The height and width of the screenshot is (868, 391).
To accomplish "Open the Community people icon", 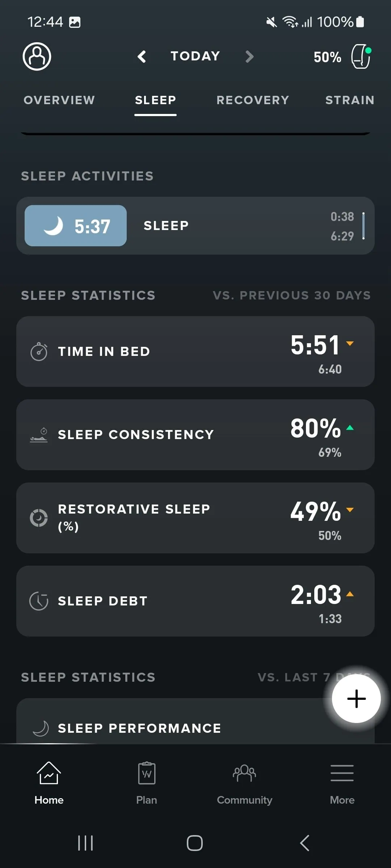I will click(244, 773).
